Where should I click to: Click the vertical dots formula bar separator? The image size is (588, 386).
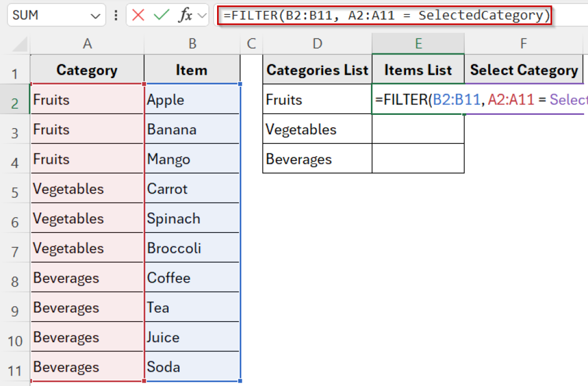tap(117, 15)
